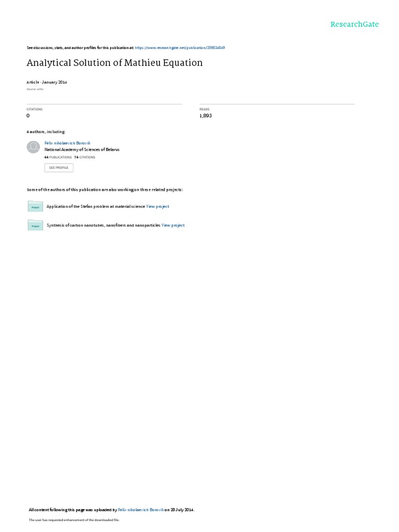Open View project link for carbon nanotubes
The height and width of the screenshot is (532, 399).
point(173,225)
